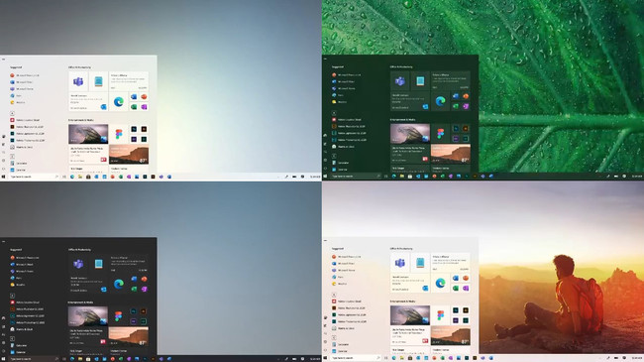Select Adobe Illustrator in the green leaf-desktop app list
This screenshot has height=362, width=644.
(x=349, y=126)
